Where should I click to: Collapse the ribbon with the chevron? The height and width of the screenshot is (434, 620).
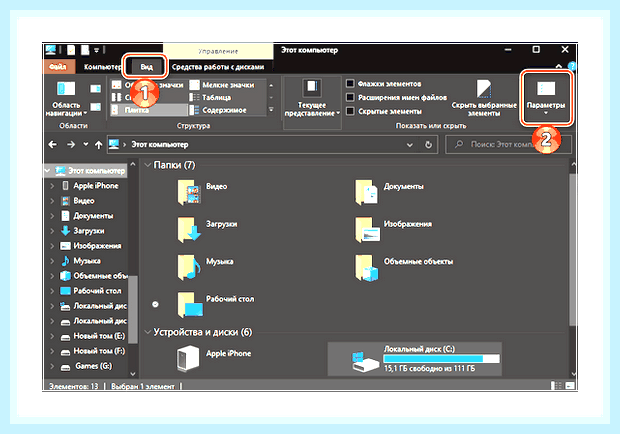point(558,66)
